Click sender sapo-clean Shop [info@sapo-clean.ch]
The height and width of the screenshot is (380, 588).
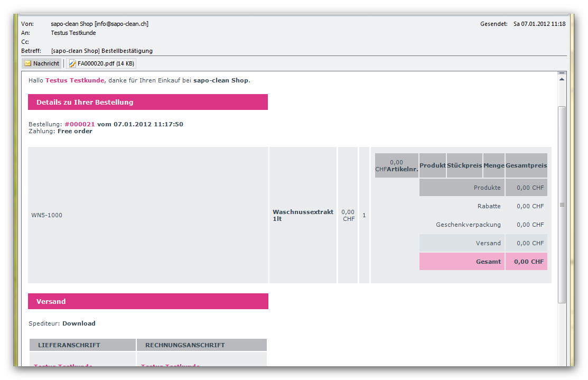[99, 24]
